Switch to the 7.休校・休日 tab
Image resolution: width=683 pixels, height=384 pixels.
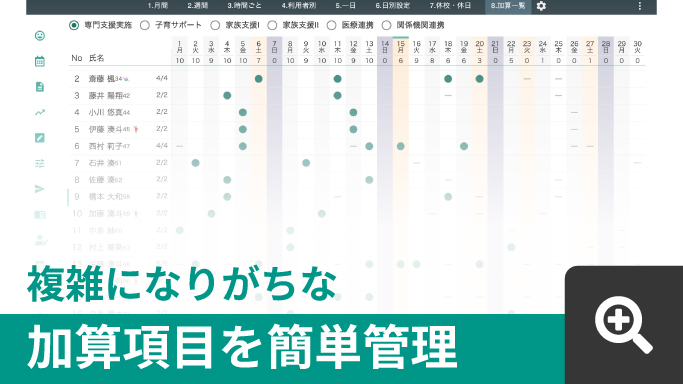(x=450, y=6)
